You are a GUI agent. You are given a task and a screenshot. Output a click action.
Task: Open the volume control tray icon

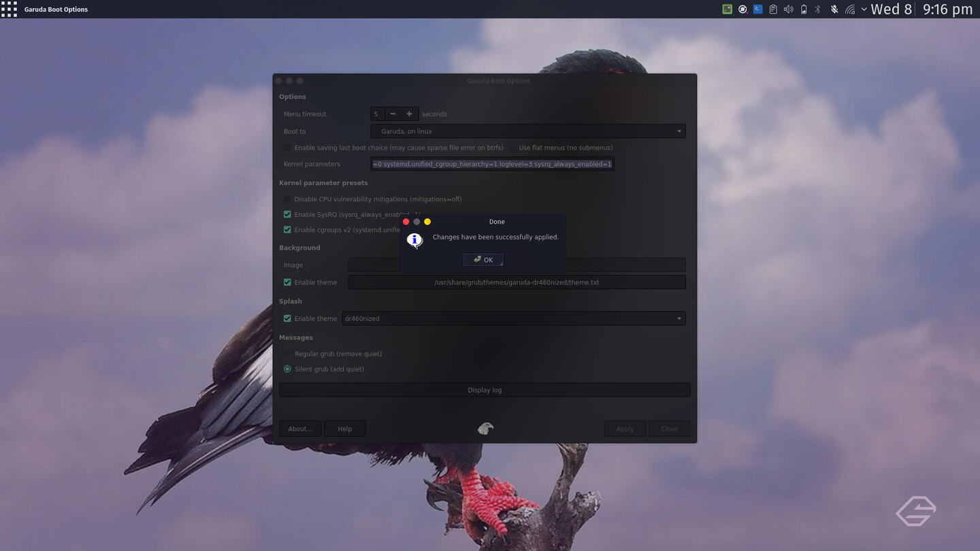pos(788,10)
